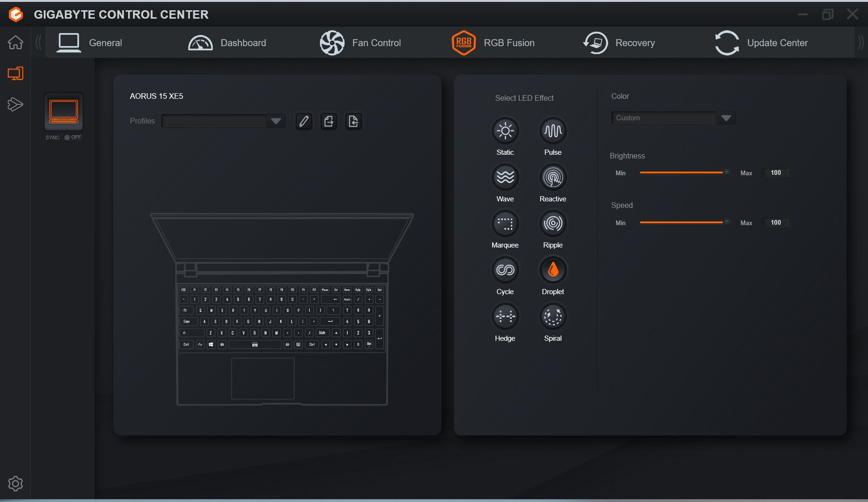Activate the Spiral LED effect

click(553, 316)
